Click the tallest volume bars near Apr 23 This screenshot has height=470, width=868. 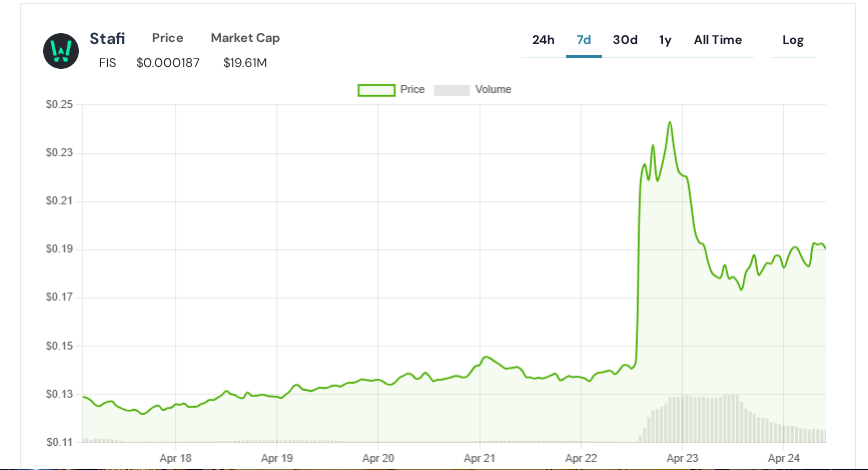click(704, 419)
